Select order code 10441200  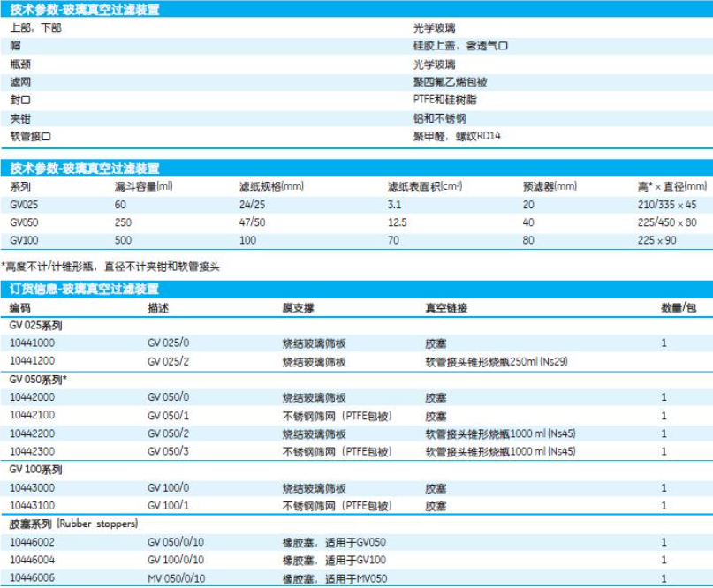coord(33,361)
